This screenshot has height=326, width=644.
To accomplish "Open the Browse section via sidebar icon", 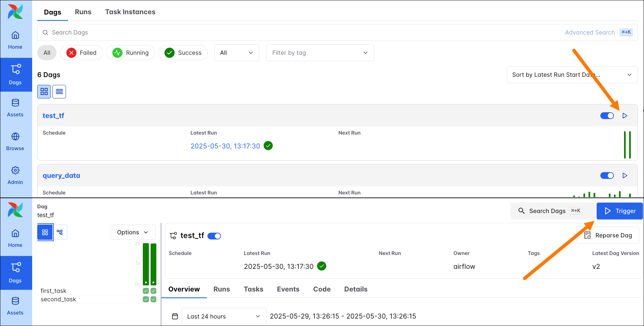I will point(15,141).
